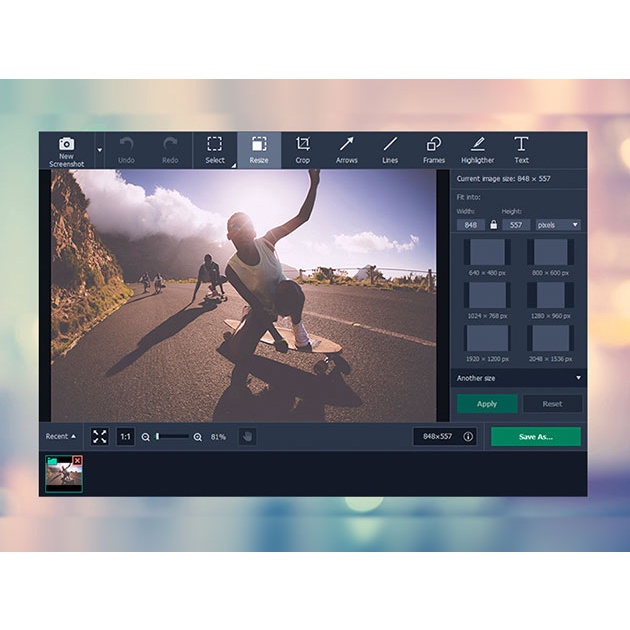The image size is (630, 630).
Task: Choose the Text tool
Action: (x=521, y=149)
